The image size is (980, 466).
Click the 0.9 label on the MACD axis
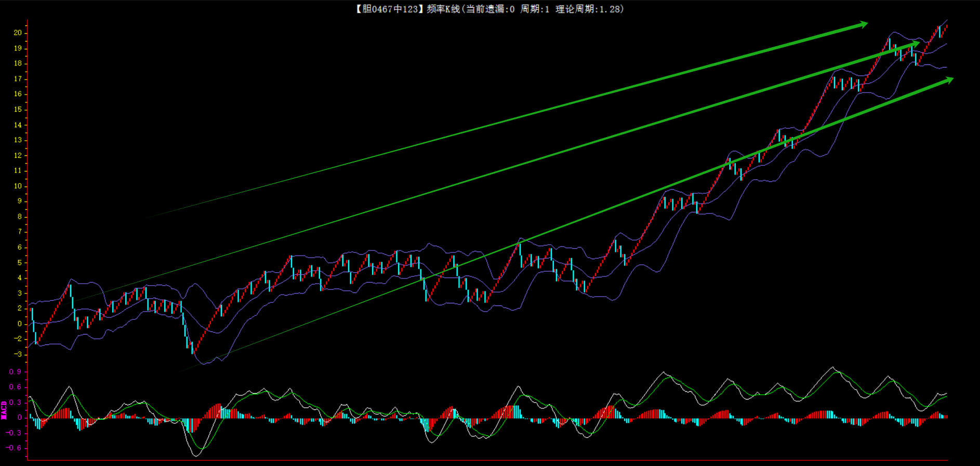[15, 371]
